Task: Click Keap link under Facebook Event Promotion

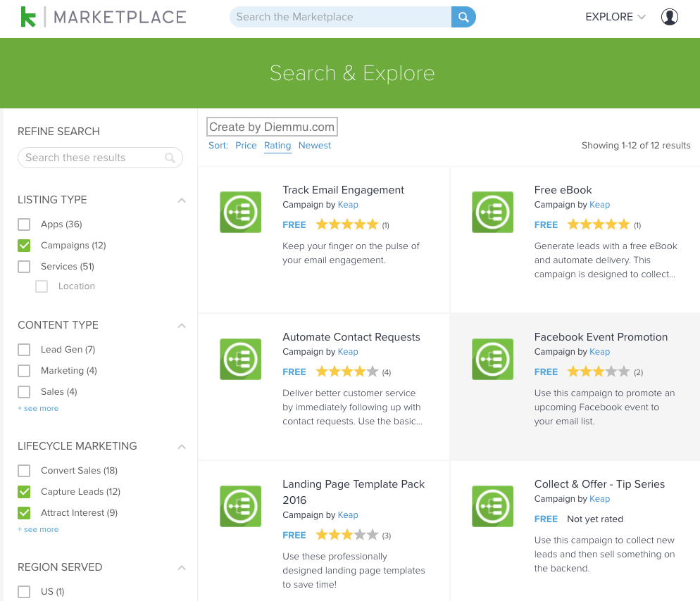Action: click(599, 352)
